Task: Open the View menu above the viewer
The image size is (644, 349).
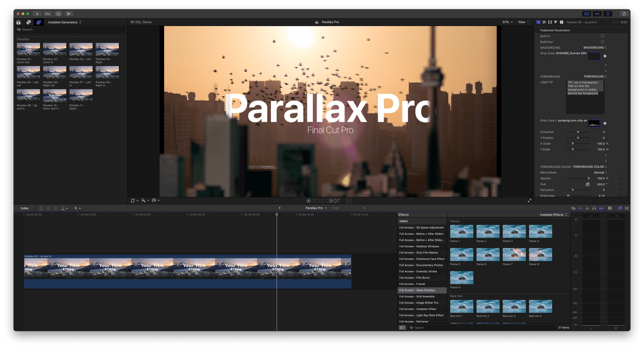Action: pyautogui.click(x=522, y=22)
